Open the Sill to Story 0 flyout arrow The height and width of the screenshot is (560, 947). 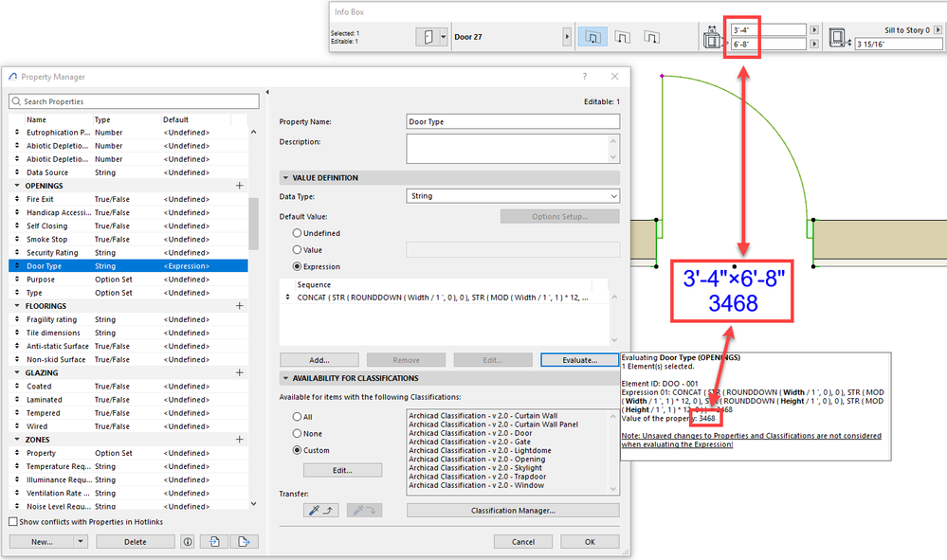938,29
